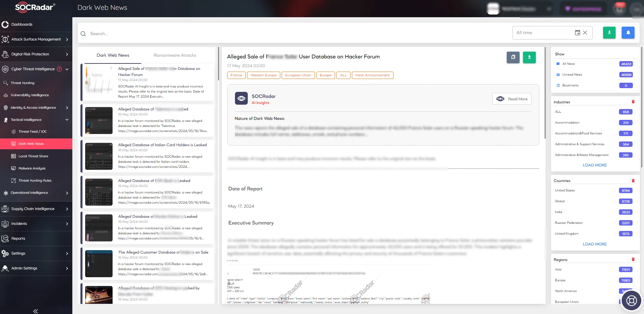The width and height of the screenshot is (644, 314).
Task: Click the Threat Hunting Rules icon
Action: point(14,181)
